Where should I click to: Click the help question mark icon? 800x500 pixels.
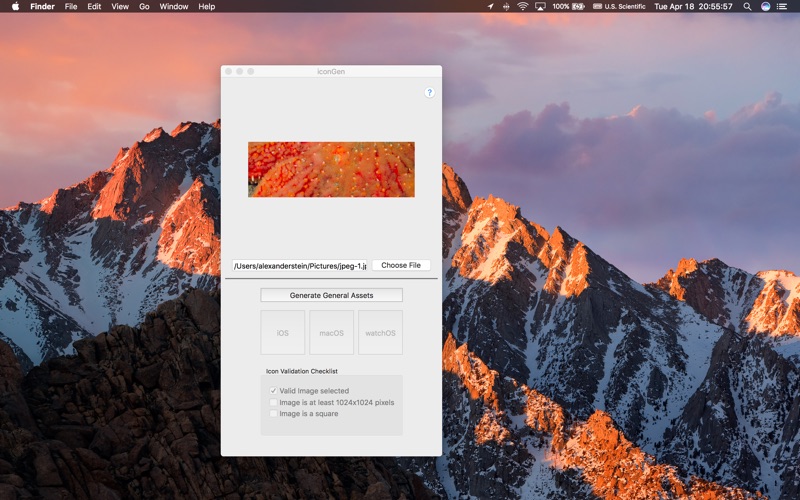[x=430, y=92]
